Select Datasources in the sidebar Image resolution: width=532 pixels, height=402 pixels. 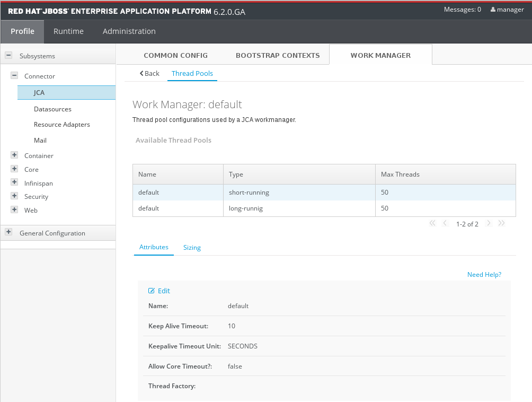[52, 109]
